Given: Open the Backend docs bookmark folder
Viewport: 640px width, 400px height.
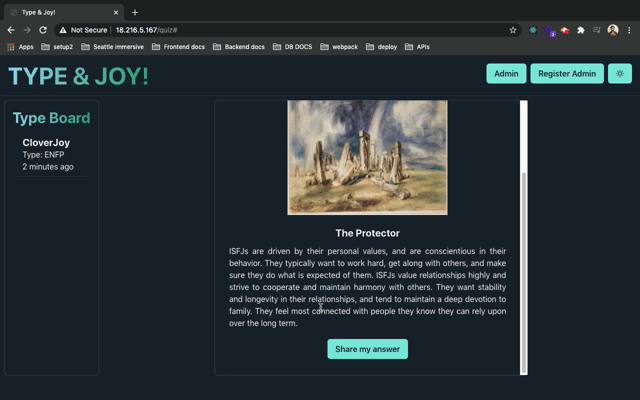Looking at the screenshot, I should tap(239, 47).
